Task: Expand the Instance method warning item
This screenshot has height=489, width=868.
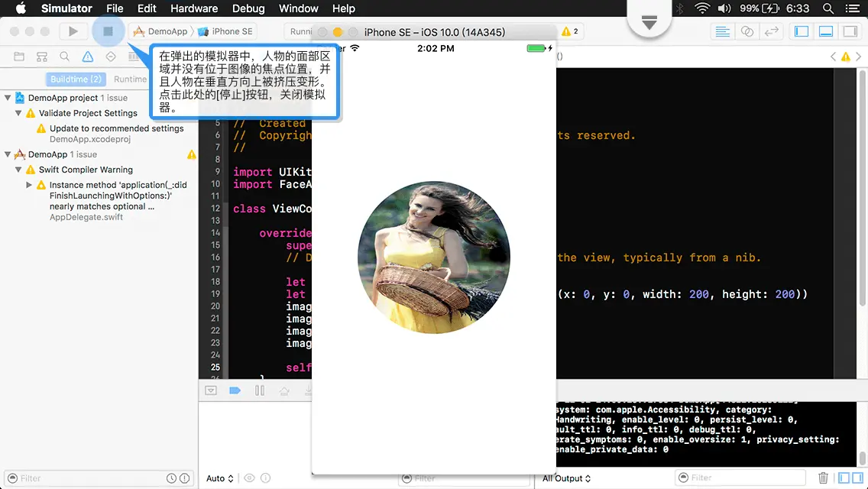Action: tap(29, 185)
